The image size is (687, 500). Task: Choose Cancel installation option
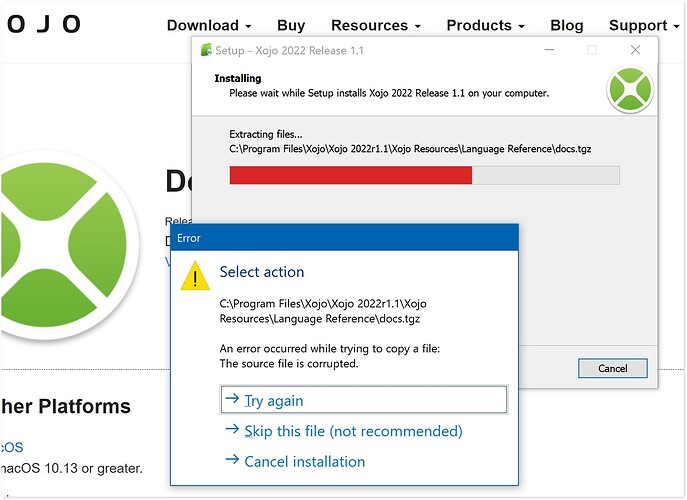(305, 461)
